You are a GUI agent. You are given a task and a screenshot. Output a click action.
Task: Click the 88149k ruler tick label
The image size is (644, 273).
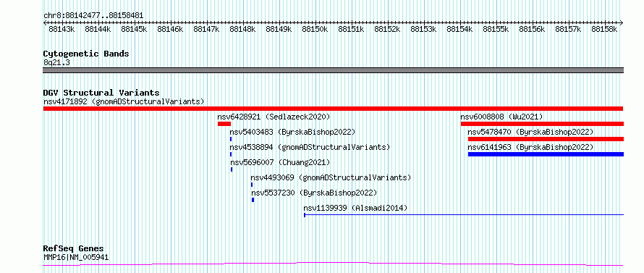pyautogui.click(x=279, y=30)
